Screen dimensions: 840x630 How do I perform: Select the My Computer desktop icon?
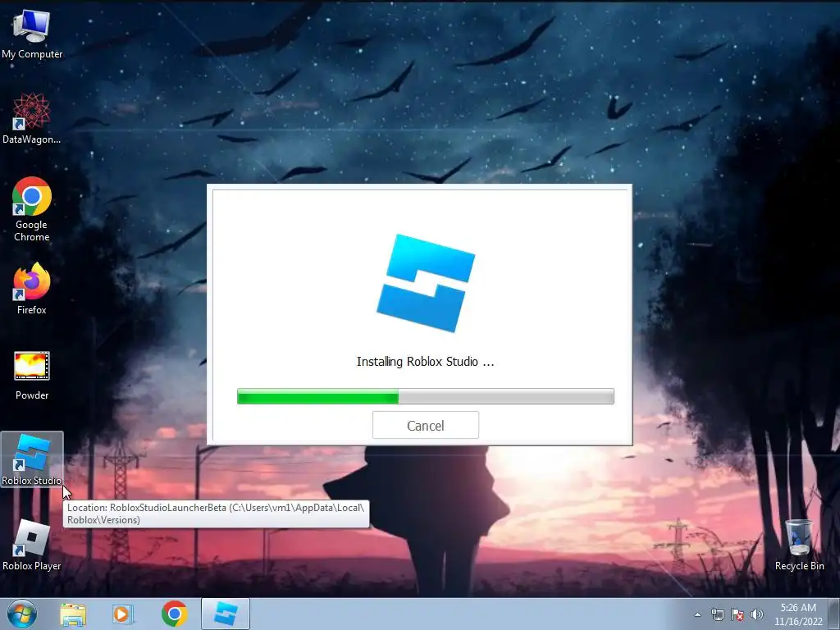(32, 34)
